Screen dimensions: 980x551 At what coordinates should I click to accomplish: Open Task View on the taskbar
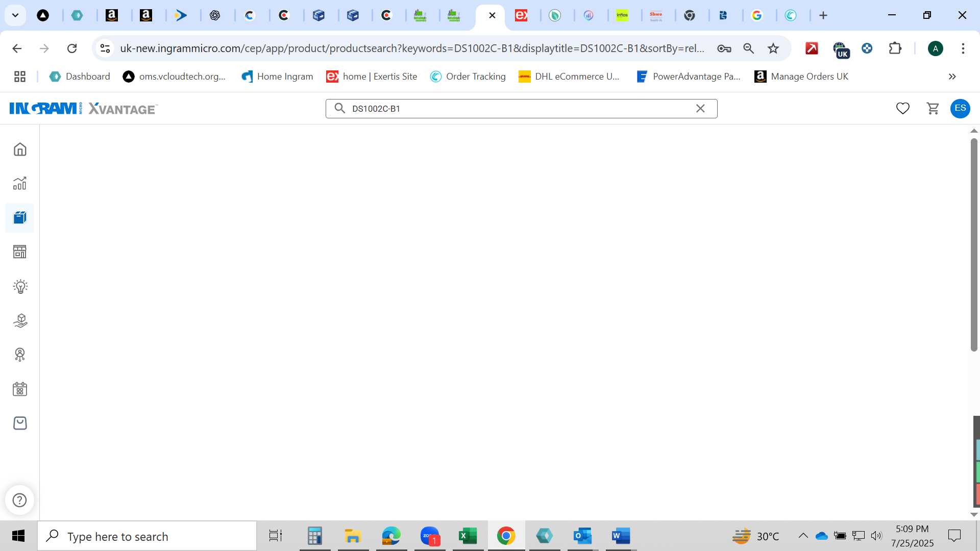[x=276, y=536]
